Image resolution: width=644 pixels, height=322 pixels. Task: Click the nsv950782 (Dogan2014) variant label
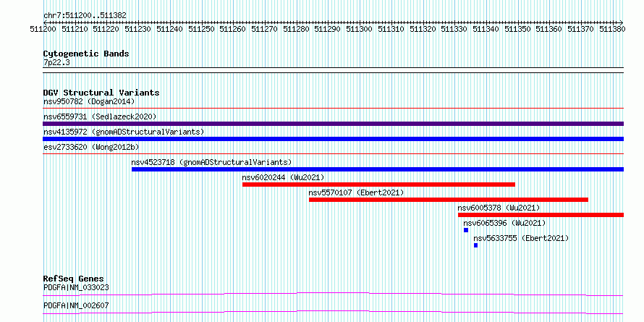coord(89,101)
